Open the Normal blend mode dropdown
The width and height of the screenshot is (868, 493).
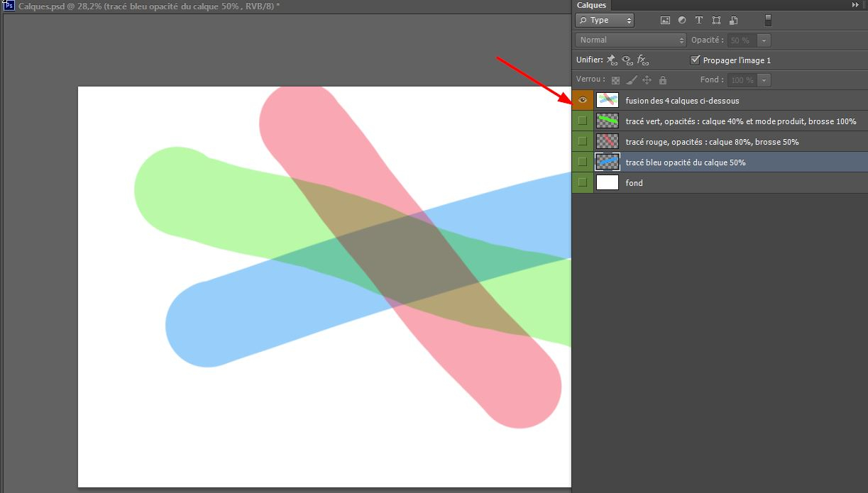coord(631,40)
